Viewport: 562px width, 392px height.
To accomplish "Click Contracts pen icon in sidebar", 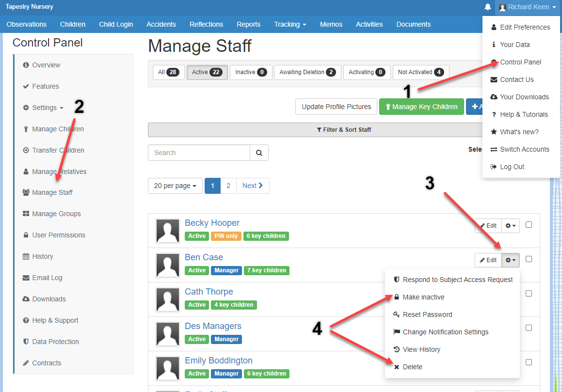I will pyautogui.click(x=26, y=363).
